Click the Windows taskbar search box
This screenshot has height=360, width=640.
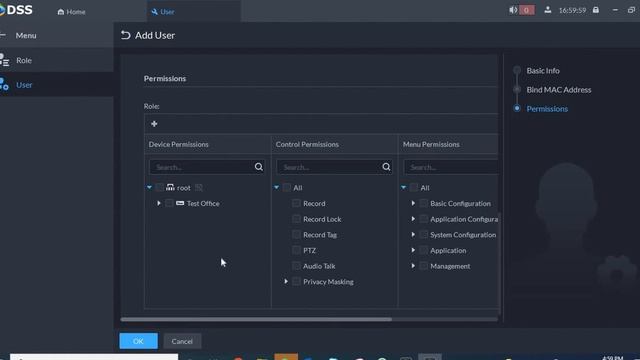pos(94,357)
